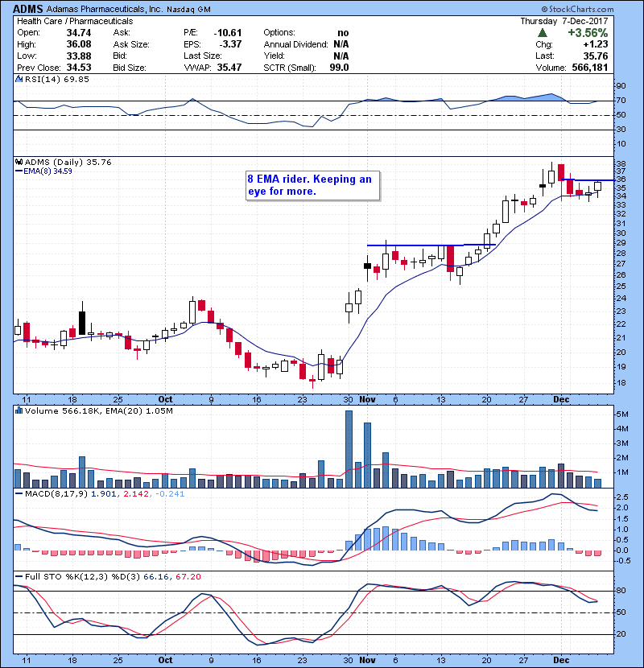Select the ADMS ticker symbol in the title
644x668 pixels.
[x=28, y=9]
